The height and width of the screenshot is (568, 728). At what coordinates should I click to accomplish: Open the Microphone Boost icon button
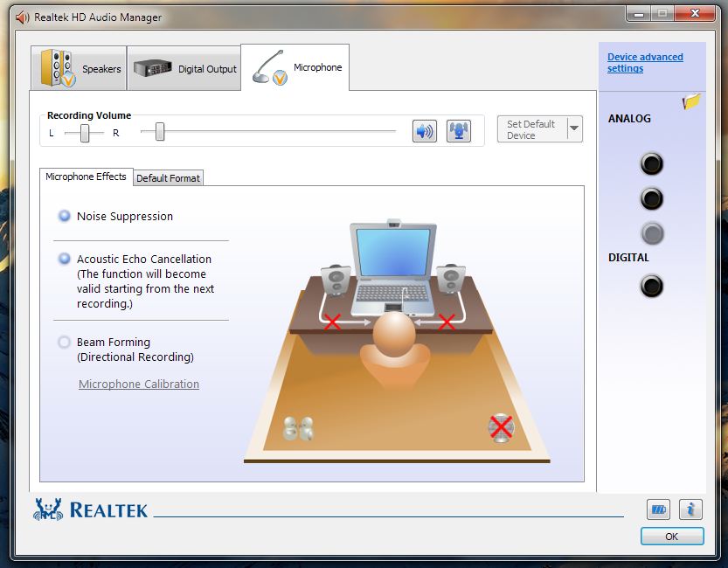(459, 131)
